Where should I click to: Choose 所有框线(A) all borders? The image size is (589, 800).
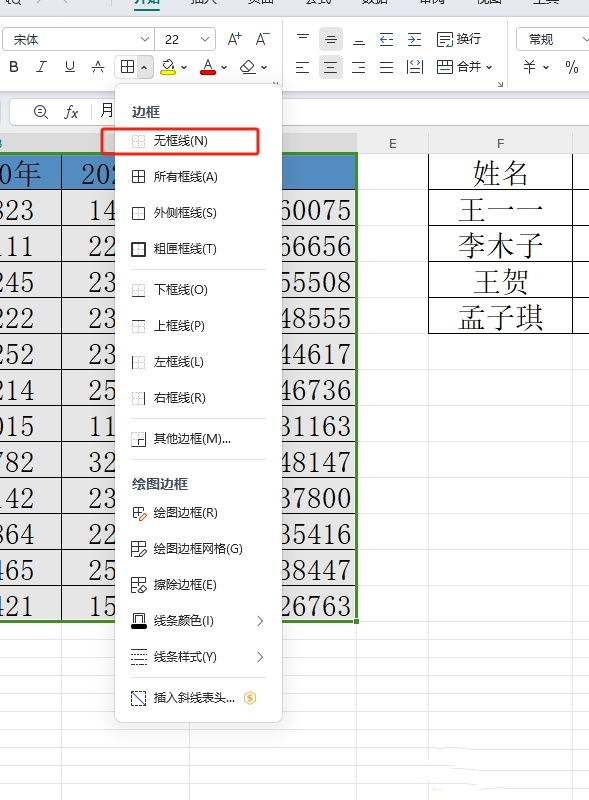point(198,177)
